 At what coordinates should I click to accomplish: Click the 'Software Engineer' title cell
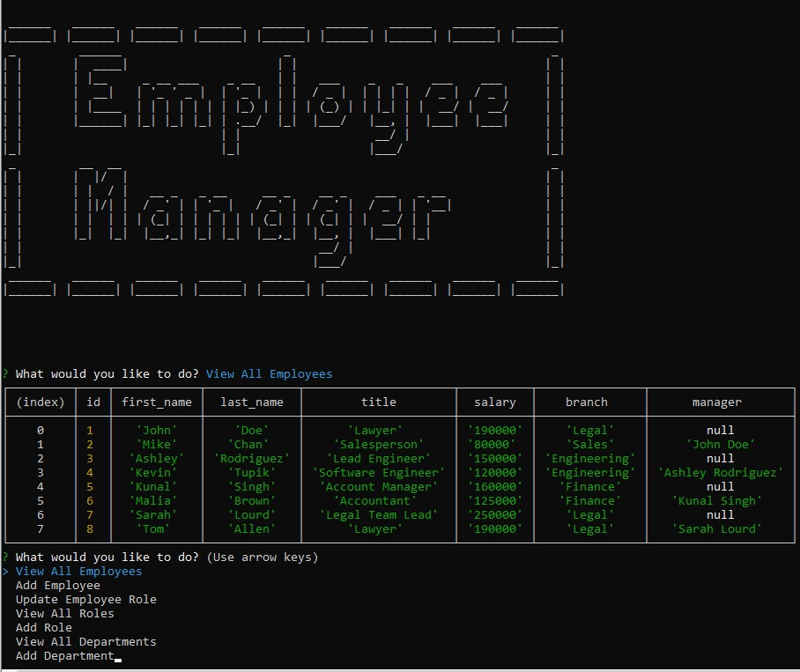coord(379,473)
